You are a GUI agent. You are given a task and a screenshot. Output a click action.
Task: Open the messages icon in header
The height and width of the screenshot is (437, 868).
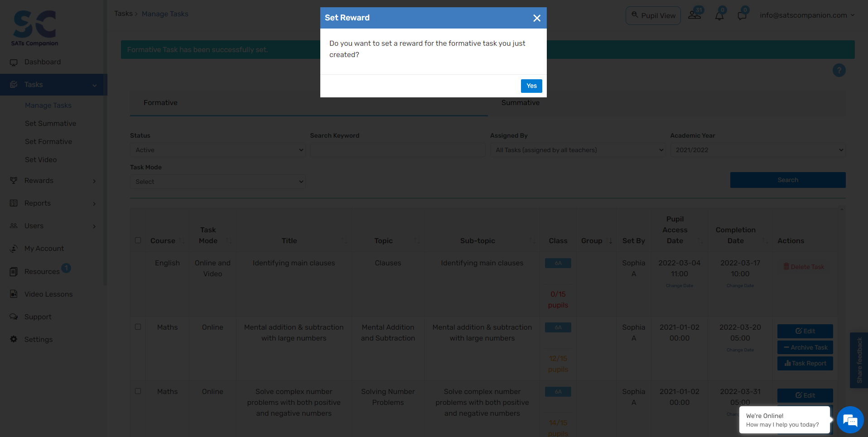pos(742,15)
